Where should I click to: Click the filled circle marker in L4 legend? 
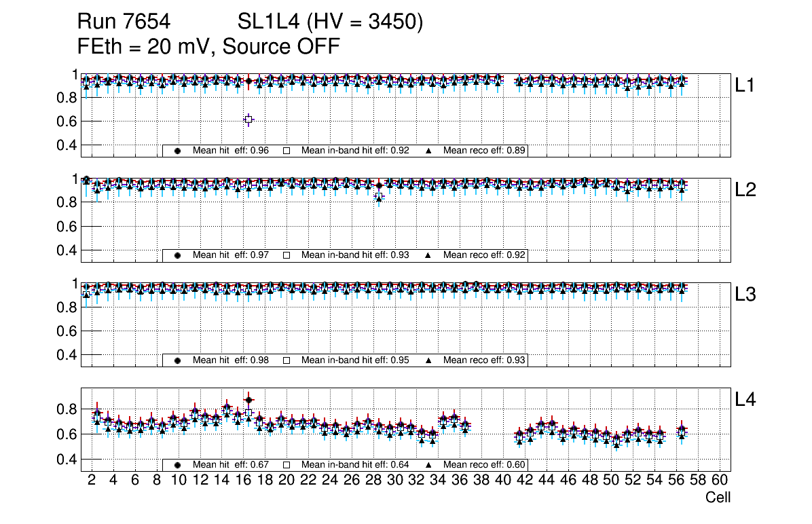click(x=178, y=465)
